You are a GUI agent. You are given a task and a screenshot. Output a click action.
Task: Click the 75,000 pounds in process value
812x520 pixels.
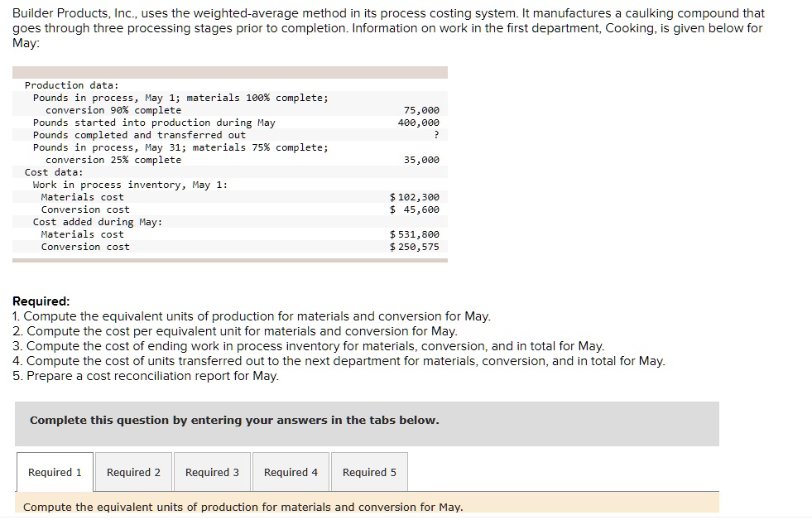pos(421,110)
